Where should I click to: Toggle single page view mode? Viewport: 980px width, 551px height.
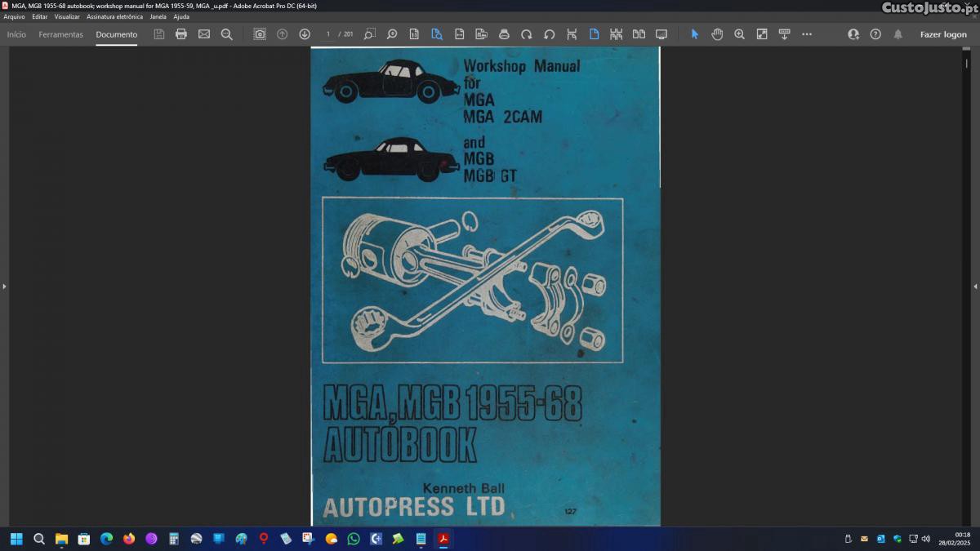594,34
